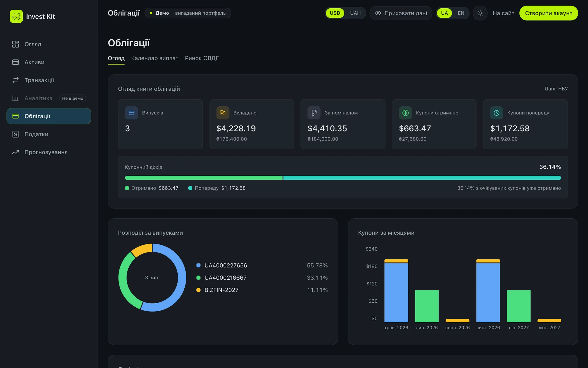Click the Дані: НБУ label
The height and width of the screenshot is (368, 588).
point(556,89)
